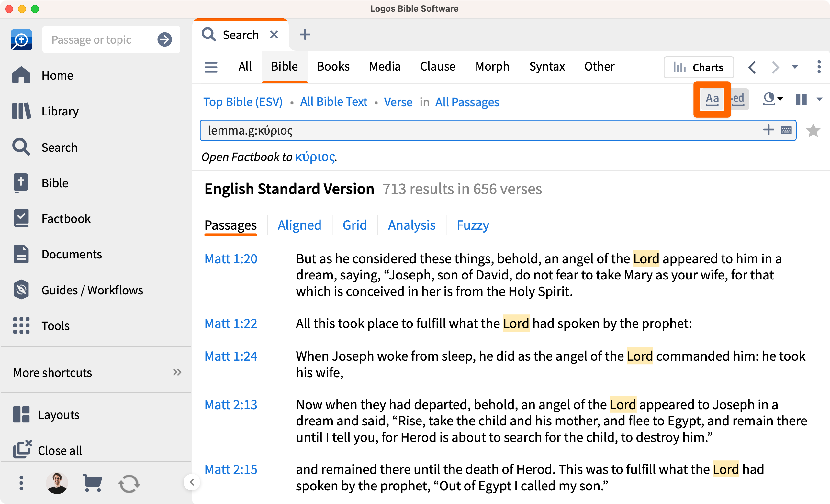Screen dimensions: 830x504
Task: Choose Bible version Top Bible (ESV)
Action: click(243, 102)
